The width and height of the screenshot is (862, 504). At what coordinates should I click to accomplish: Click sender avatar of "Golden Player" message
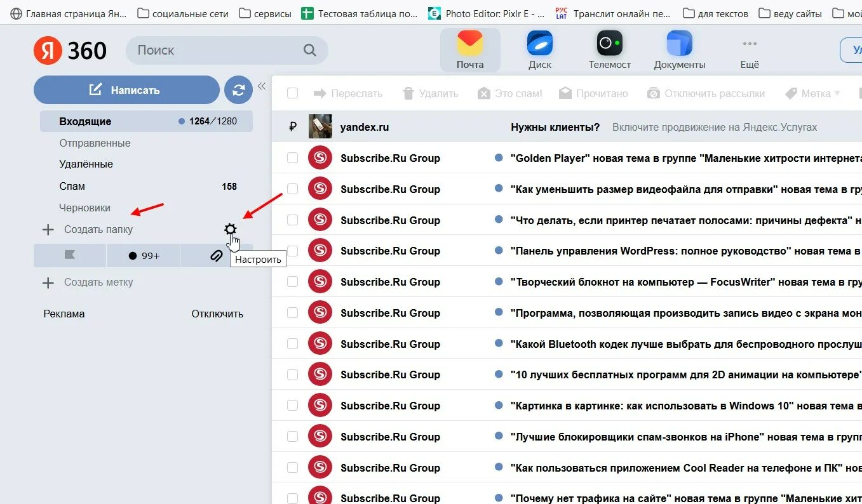point(320,158)
